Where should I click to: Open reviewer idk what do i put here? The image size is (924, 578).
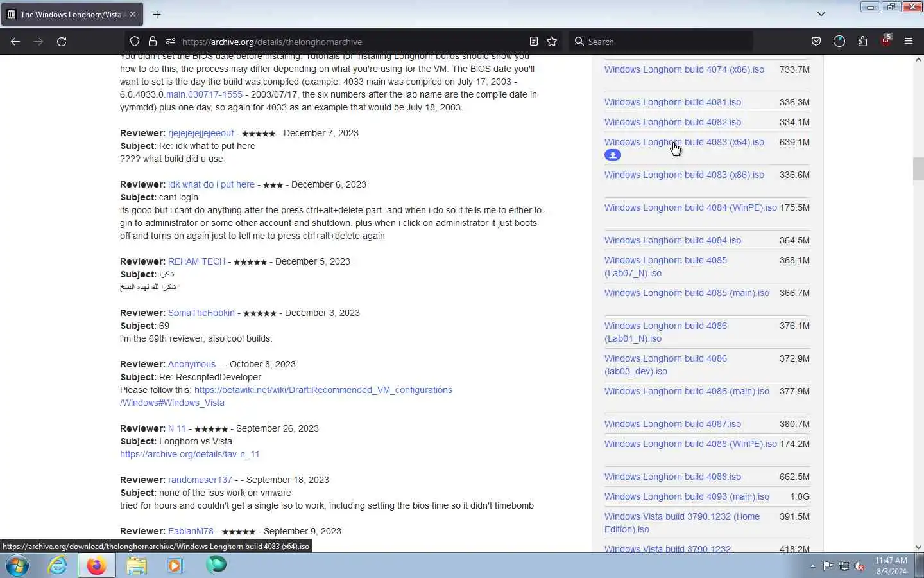tap(211, 184)
